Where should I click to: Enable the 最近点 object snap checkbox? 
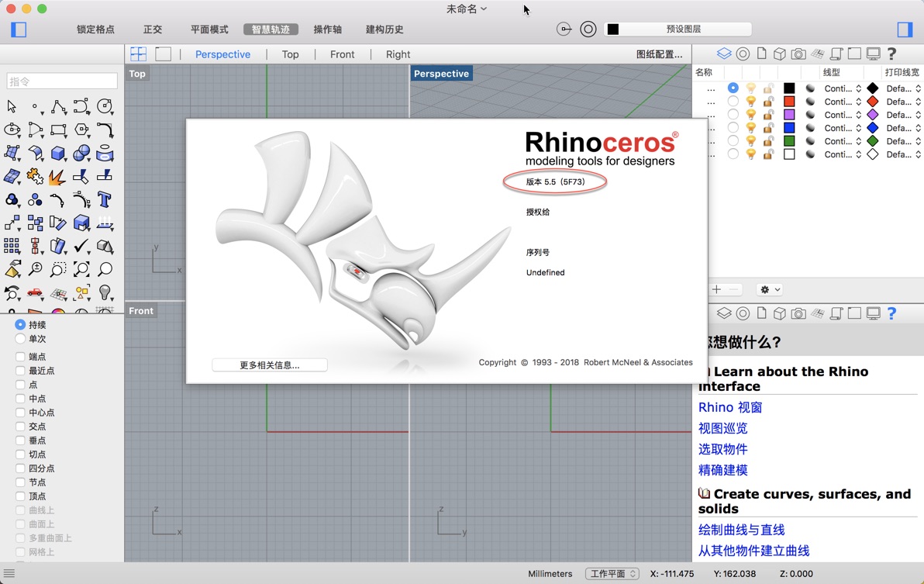[x=20, y=371]
